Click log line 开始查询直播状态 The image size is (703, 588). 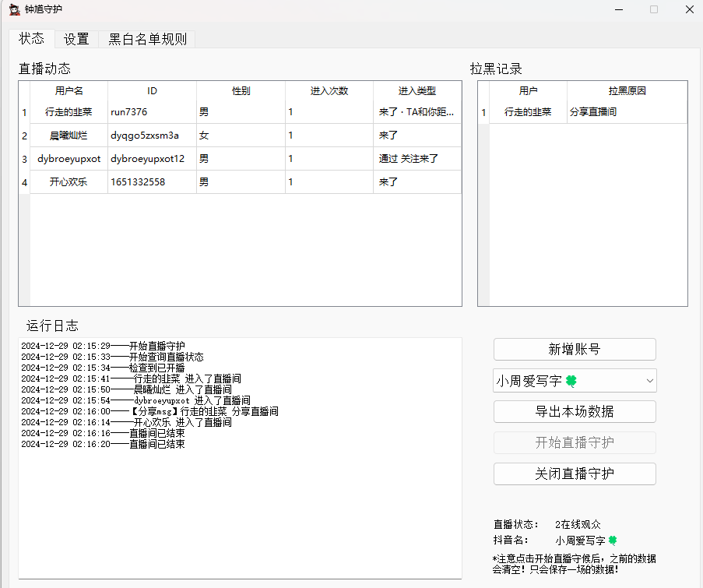(113, 357)
